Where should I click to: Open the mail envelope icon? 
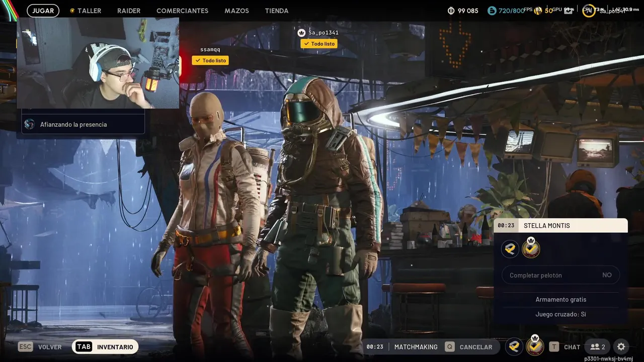click(568, 11)
